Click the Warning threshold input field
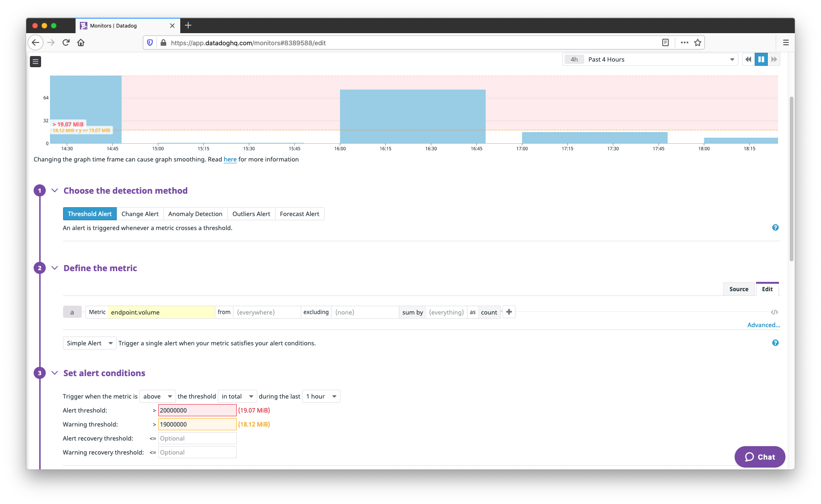821x504 pixels. click(197, 424)
